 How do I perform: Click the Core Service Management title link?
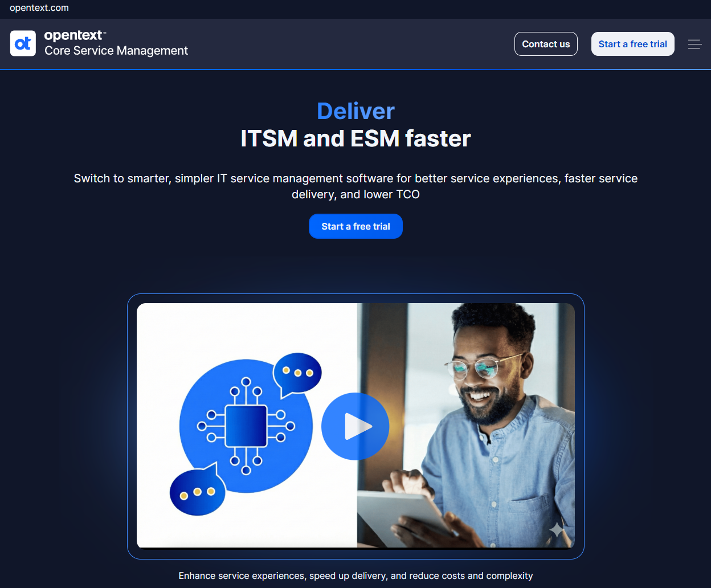click(x=116, y=51)
